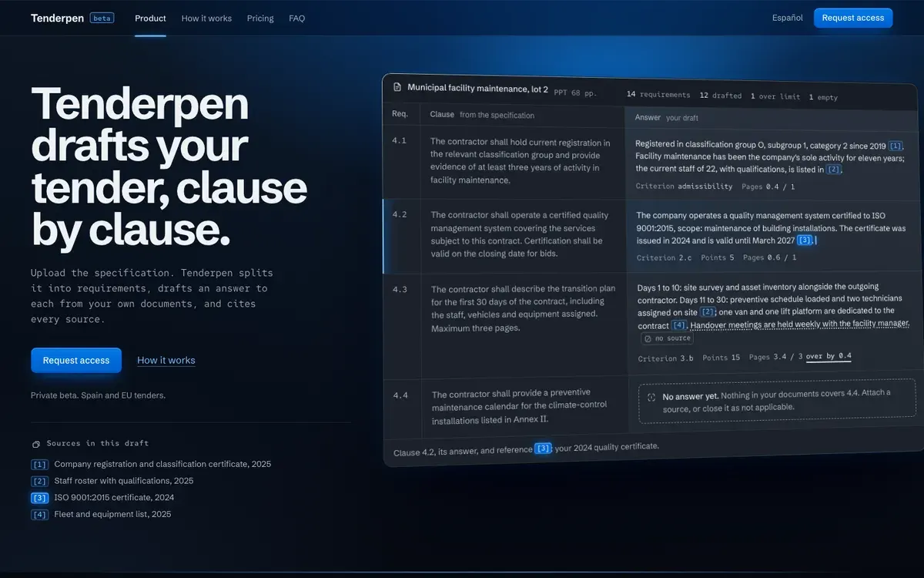
Task: Click clause 4.4 text about preventive maintenance calendar
Action: point(520,407)
